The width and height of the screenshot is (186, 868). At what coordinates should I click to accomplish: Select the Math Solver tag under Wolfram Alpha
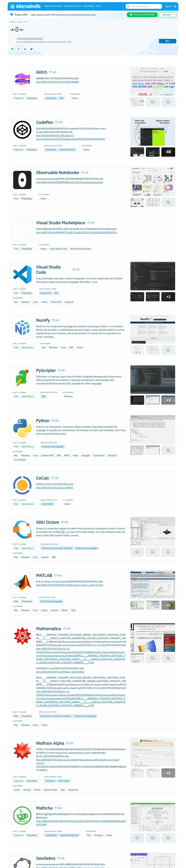pos(64,781)
